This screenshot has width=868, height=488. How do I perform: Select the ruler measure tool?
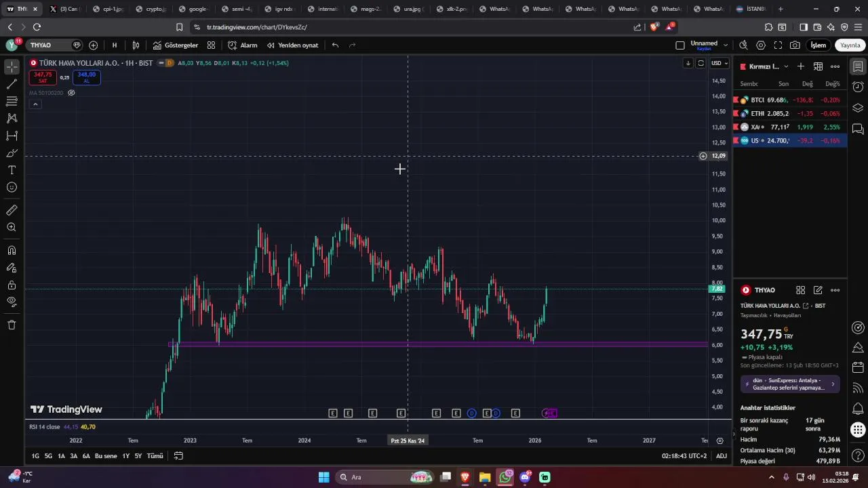coord(12,210)
